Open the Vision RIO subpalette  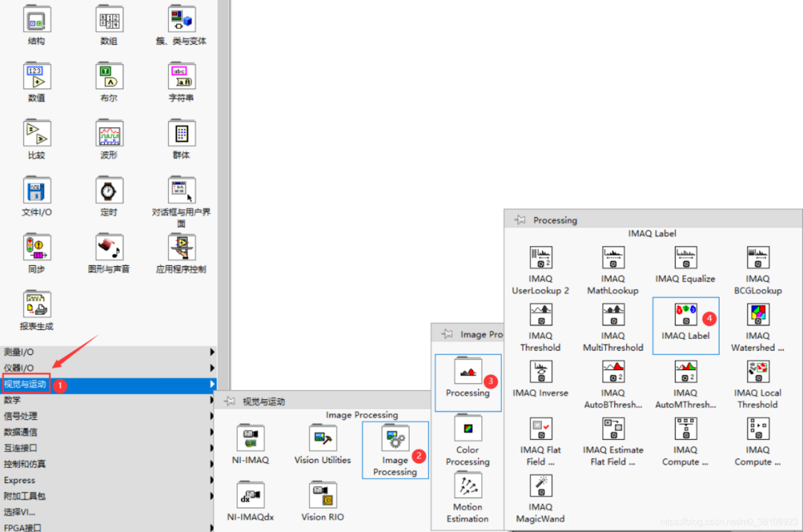click(323, 495)
